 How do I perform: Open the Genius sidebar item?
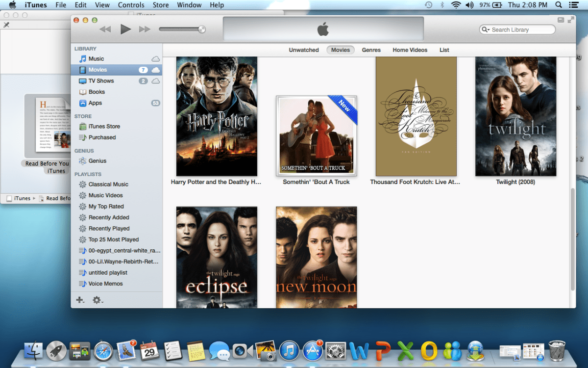[97, 161]
